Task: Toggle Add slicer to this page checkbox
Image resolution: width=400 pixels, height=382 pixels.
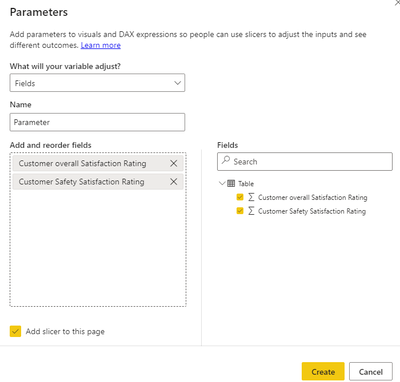Action: (15, 331)
